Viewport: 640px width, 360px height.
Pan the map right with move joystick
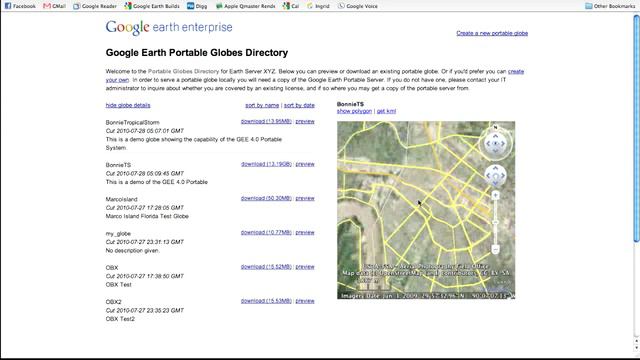point(503,176)
